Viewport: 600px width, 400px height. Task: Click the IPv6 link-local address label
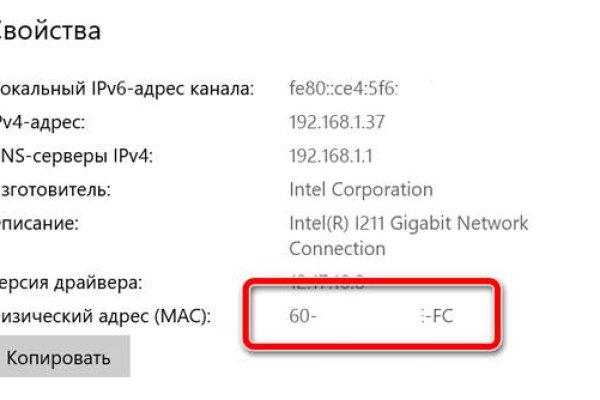(123, 89)
